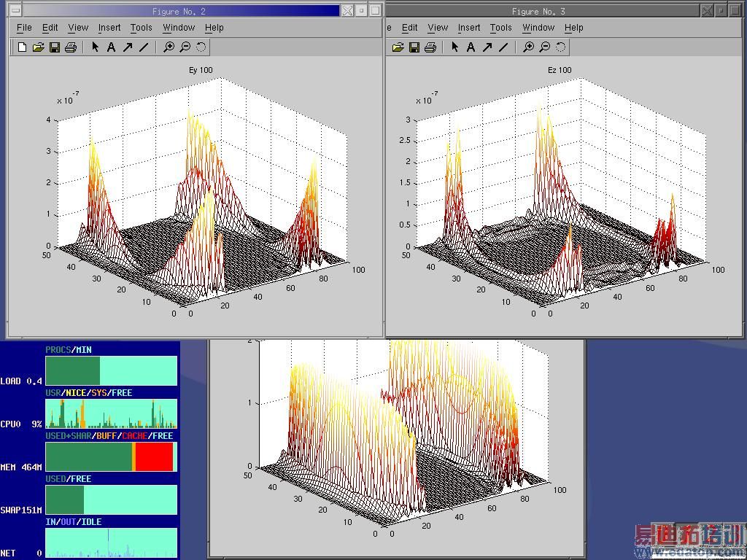
Task: Activate Rotate 3D tool in Figure 3
Action: (x=561, y=47)
